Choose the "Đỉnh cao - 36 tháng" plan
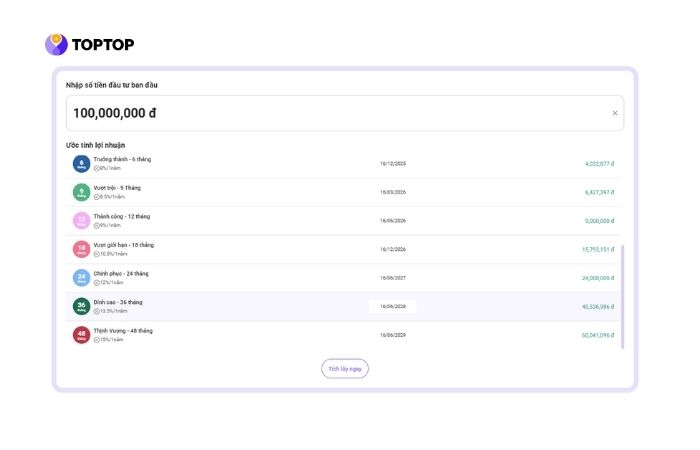Screen dimensions: 700x450 pyautogui.click(x=118, y=302)
